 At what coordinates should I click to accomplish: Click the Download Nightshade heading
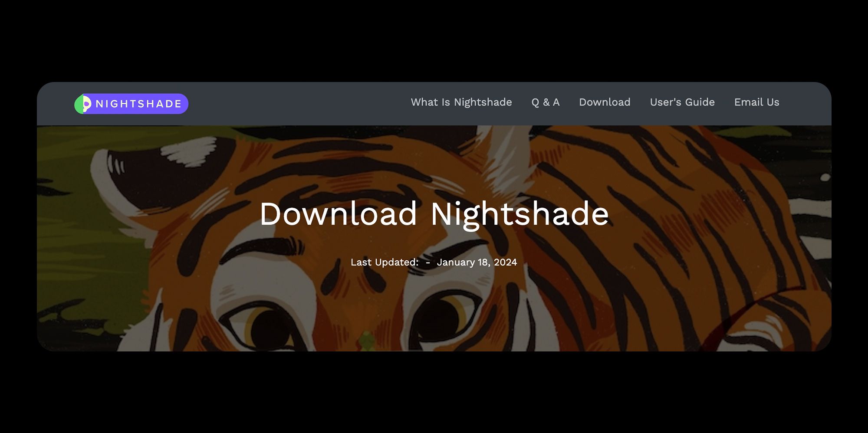tap(434, 214)
